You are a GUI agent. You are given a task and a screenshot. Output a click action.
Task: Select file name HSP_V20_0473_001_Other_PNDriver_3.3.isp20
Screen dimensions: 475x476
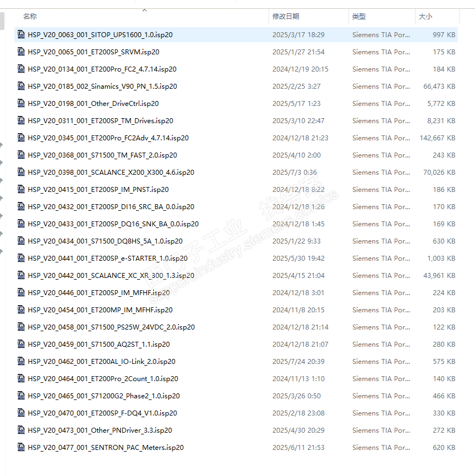100,431
